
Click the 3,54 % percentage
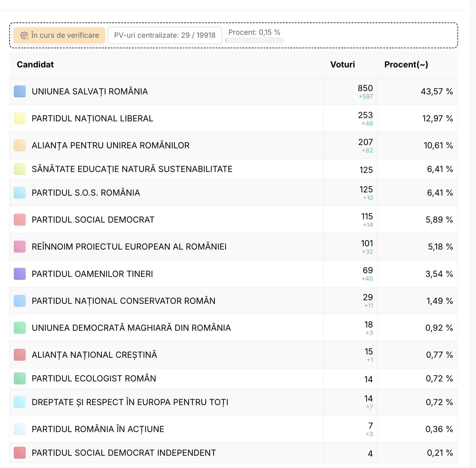(x=439, y=274)
